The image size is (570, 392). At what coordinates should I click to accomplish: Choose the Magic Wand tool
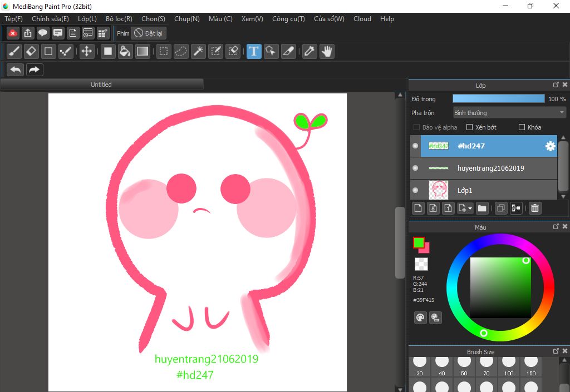[x=198, y=52]
